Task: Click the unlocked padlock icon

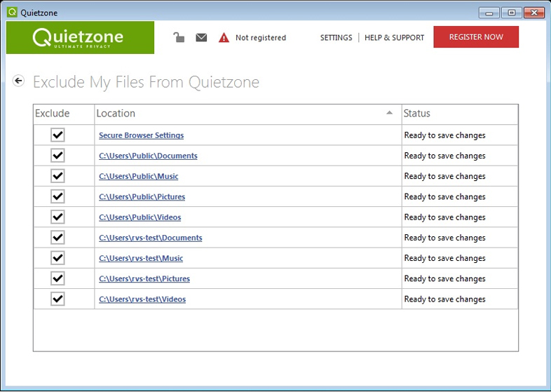Action: pos(179,37)
